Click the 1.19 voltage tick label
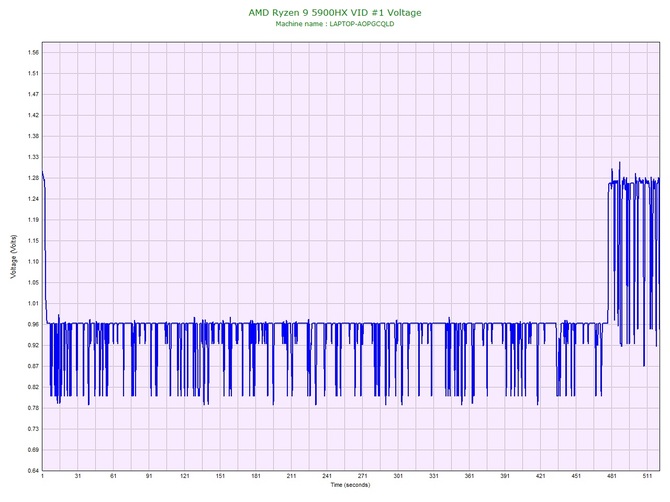Screen dimensions: 670x502 (33, 220)
